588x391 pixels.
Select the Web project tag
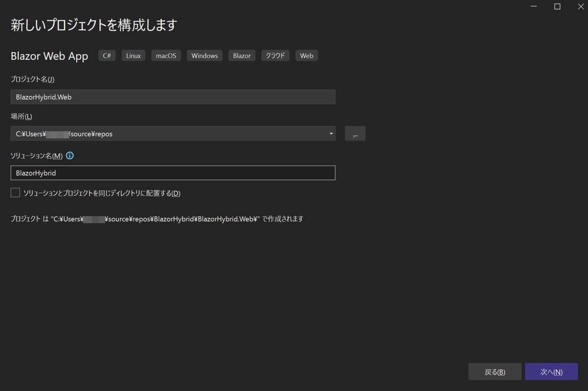(306, 55)
